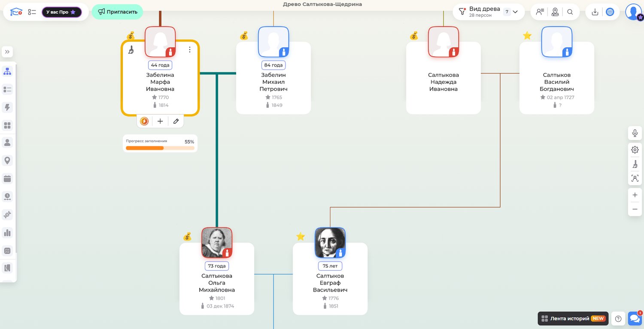The height and width of the screenshot is (329, 644).
Task: Open the DNA section in left sidebar
Action: pyautogui.click(x=7, y=215)
